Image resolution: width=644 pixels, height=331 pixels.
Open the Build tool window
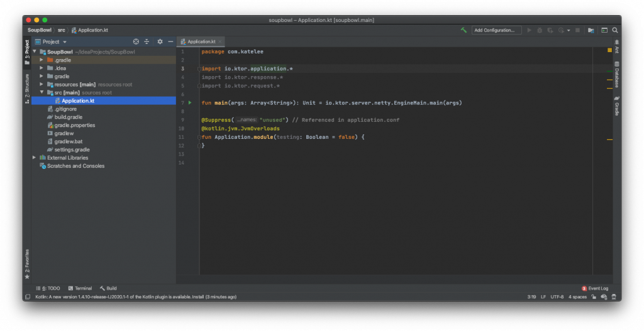[108, 288]
